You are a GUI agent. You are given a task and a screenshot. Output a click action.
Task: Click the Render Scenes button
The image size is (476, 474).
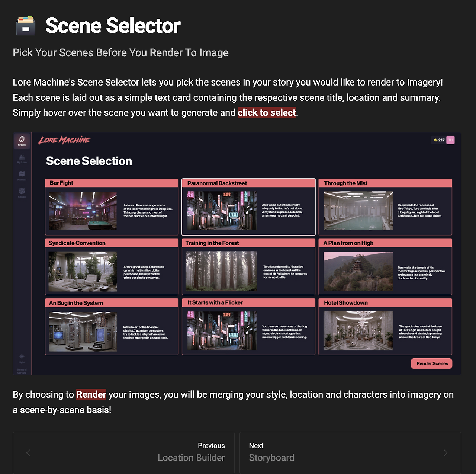[432, 363]
